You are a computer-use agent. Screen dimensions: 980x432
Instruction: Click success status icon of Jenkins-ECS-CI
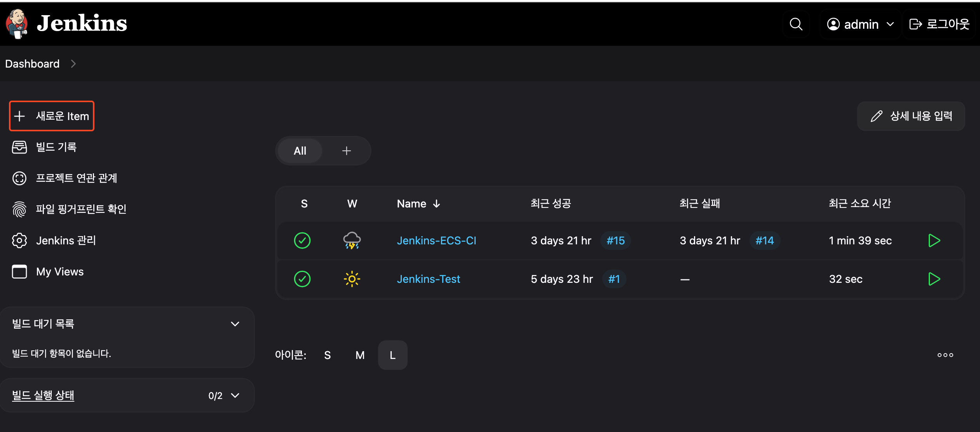[302, 240]
